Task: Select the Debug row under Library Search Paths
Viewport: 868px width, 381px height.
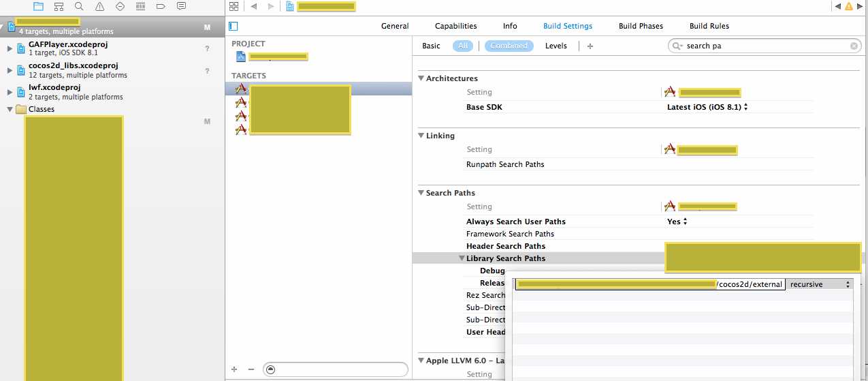Action: (x=492, y=271)
